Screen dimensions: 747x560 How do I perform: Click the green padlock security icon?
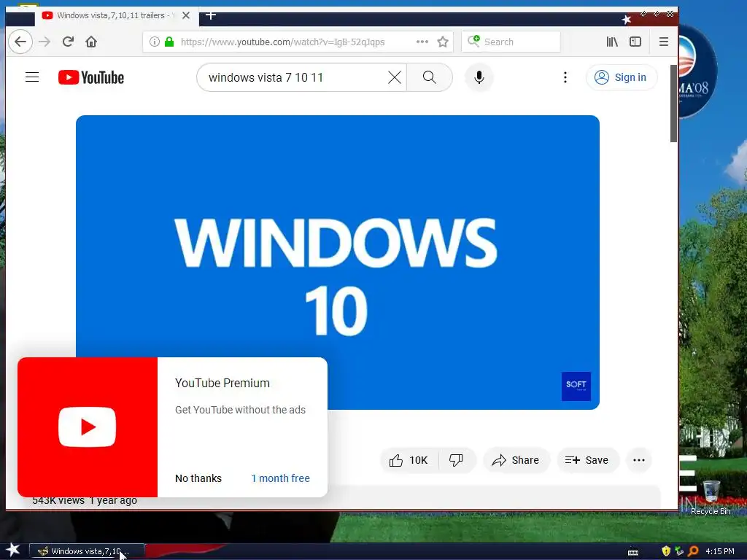point(169,42)
